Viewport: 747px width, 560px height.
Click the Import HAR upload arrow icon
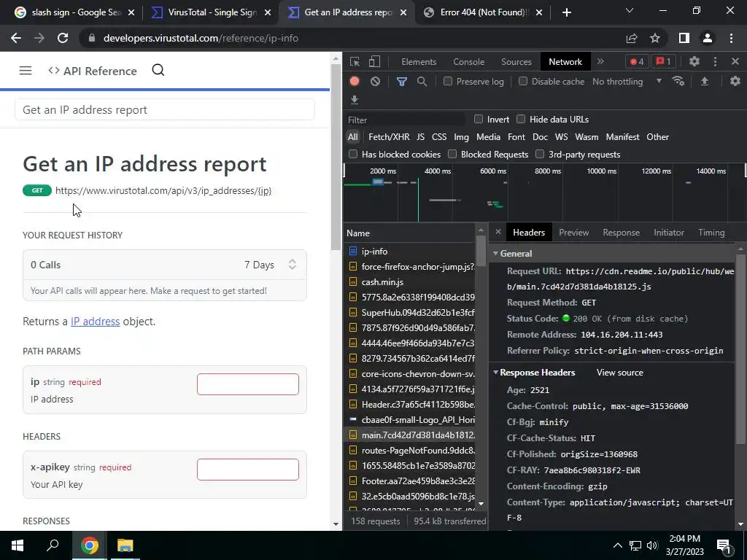tap(705, 81)
